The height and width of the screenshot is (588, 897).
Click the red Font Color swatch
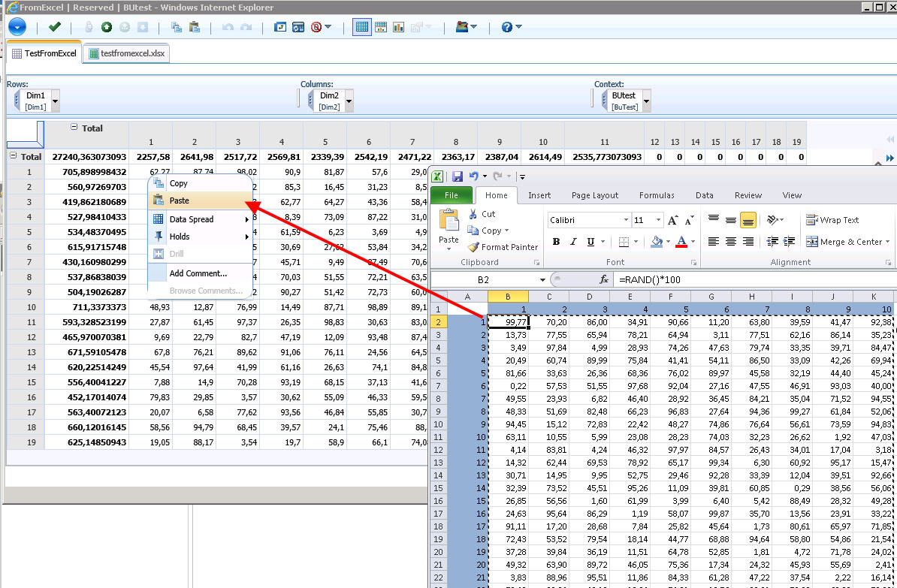[x=681, y=242]
